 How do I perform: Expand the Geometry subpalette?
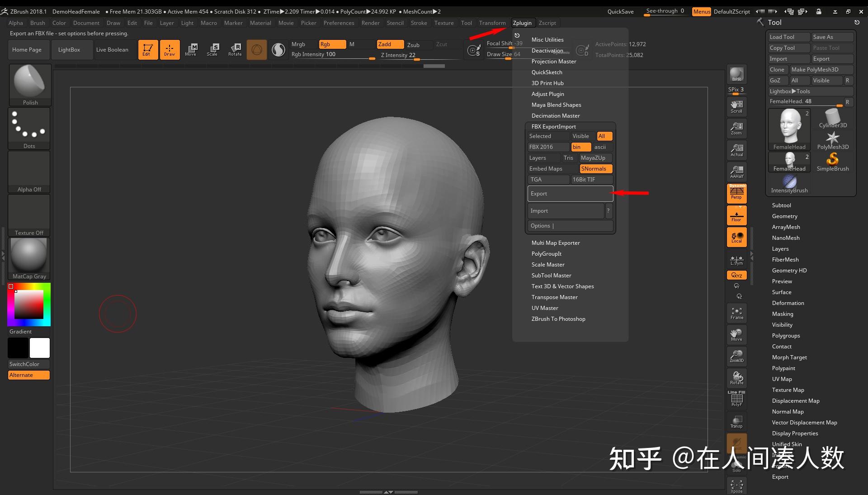pyautogui.click(x=784, y=216)
